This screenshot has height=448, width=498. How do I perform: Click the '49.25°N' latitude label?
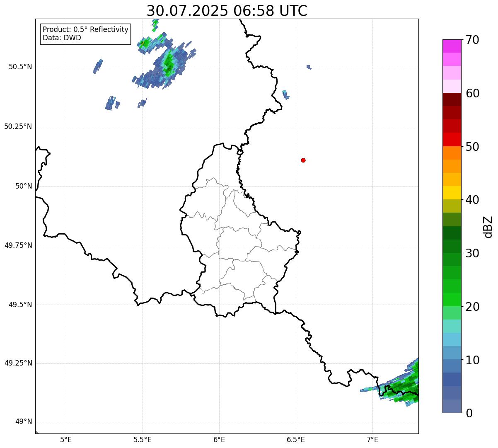coord(18,363)
